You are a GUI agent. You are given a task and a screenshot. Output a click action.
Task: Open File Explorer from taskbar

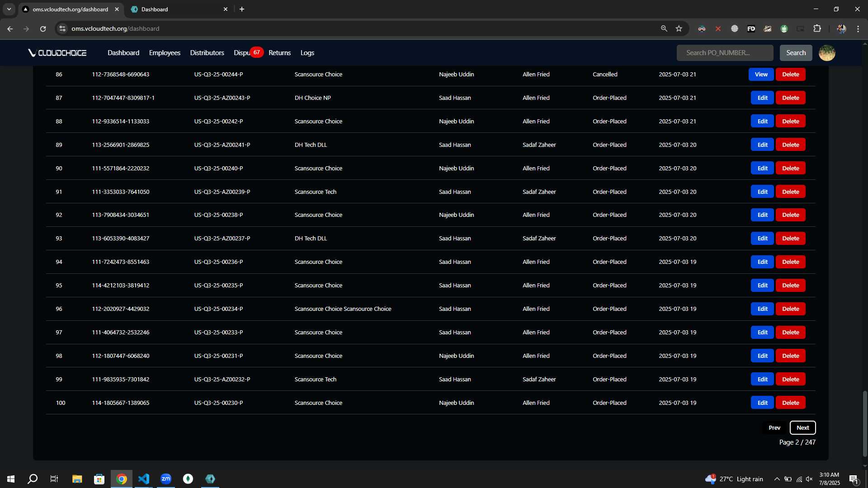tap(77, 479)
